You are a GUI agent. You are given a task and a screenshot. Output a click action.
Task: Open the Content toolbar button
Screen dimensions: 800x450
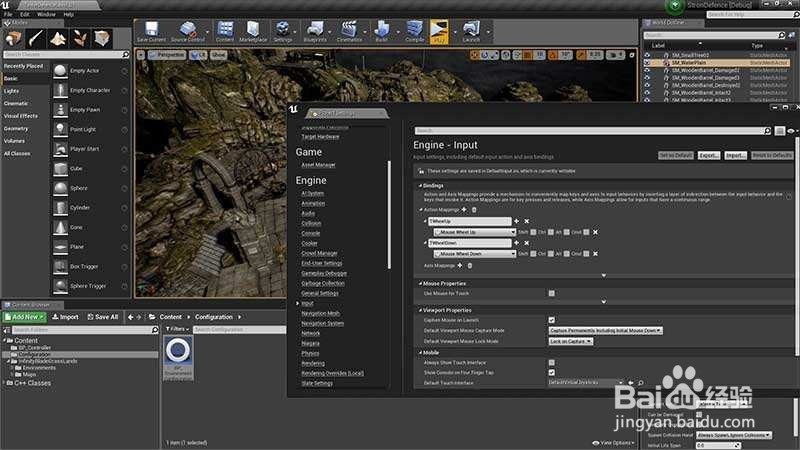[x=224, y=32]
